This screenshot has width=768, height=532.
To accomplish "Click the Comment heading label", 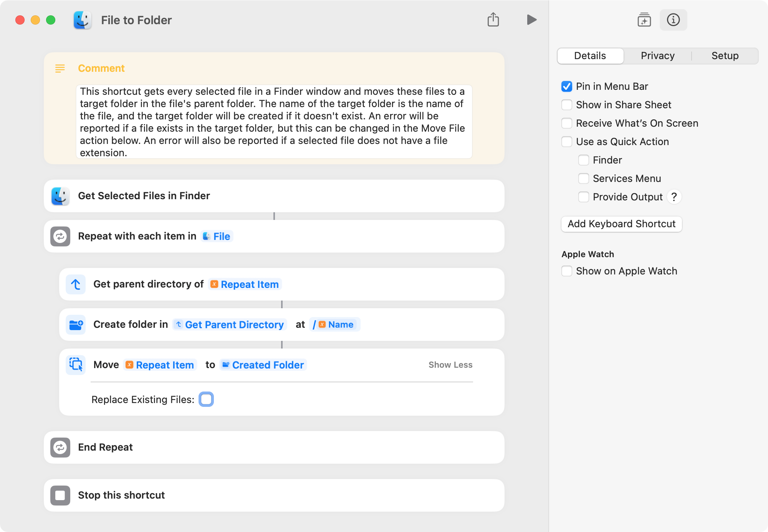I will coord(101,68).
